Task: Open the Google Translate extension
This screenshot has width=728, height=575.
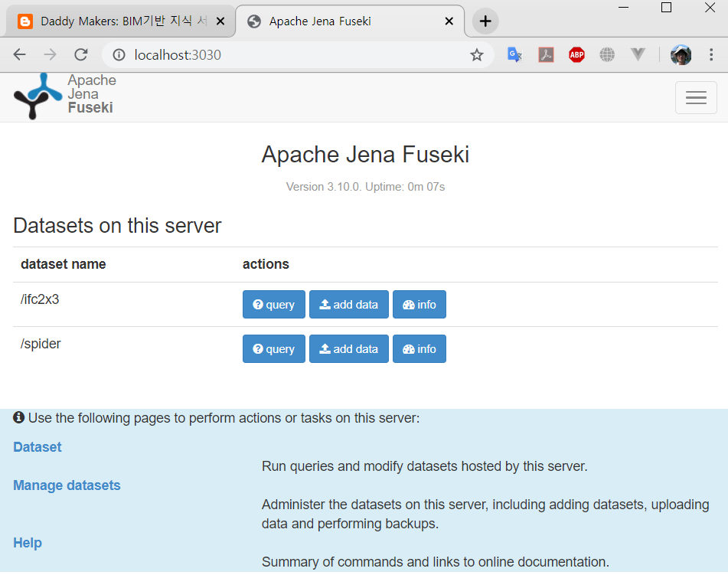Action: (x=514, y=55)
